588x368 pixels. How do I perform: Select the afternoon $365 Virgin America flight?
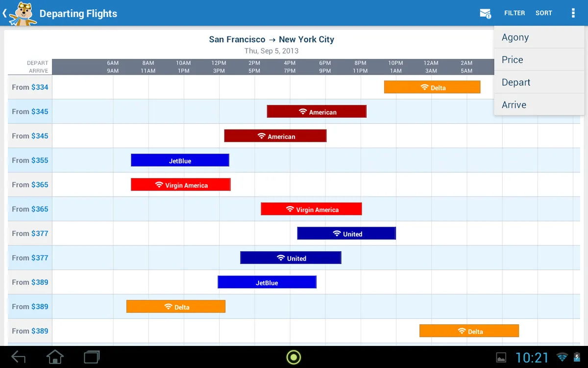point(311,209)
